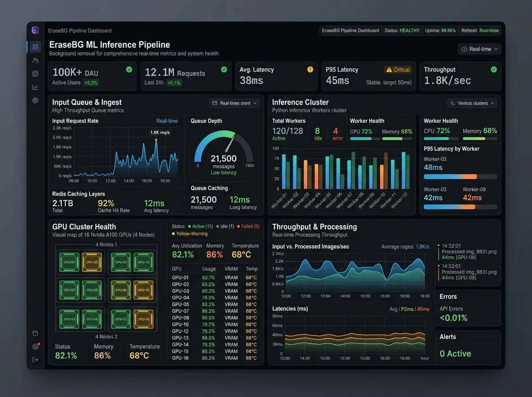Open the image tasks icon in sidebar
This screenshot has height=397, width=532.
35,74
